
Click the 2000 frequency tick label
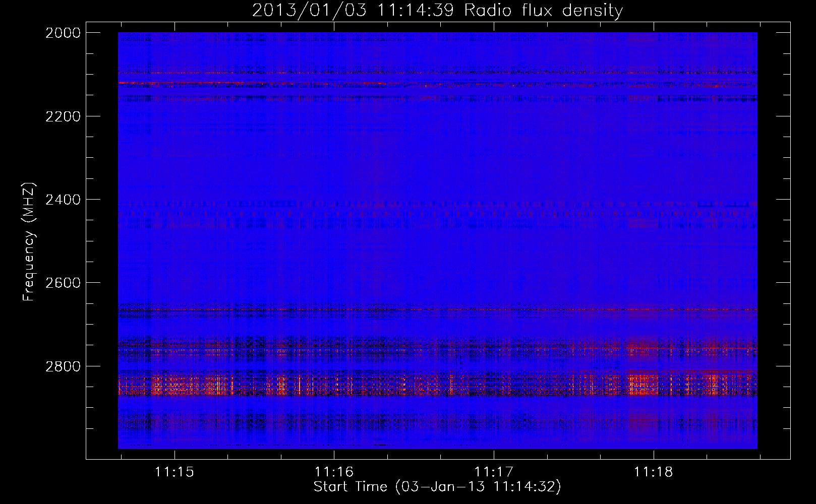63,33
